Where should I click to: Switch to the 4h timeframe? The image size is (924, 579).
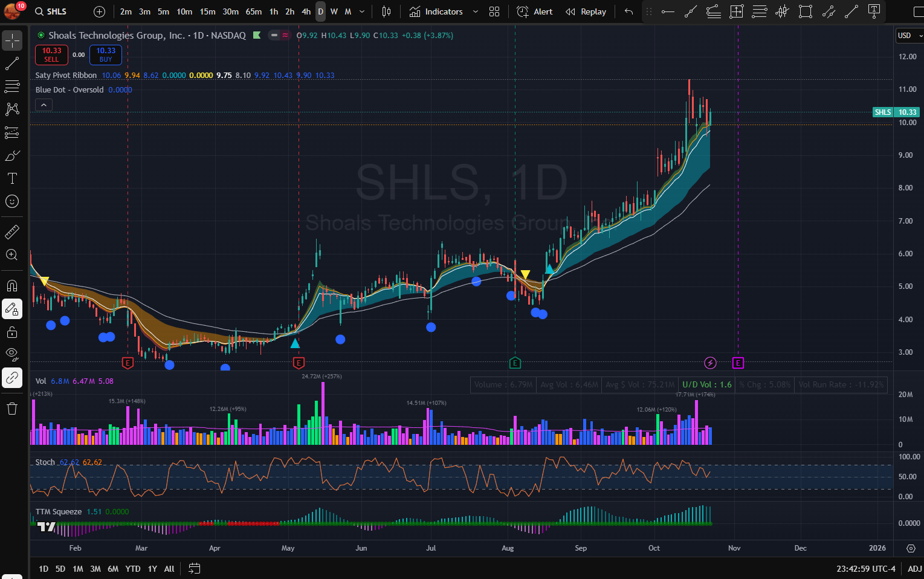tap(306, 11)
